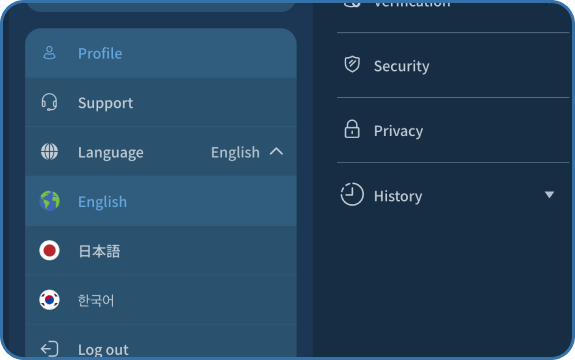The width and height of the screenshot is (575, 360).
Task: Click the Profile person icon
Action: click(x=50, y=53)
